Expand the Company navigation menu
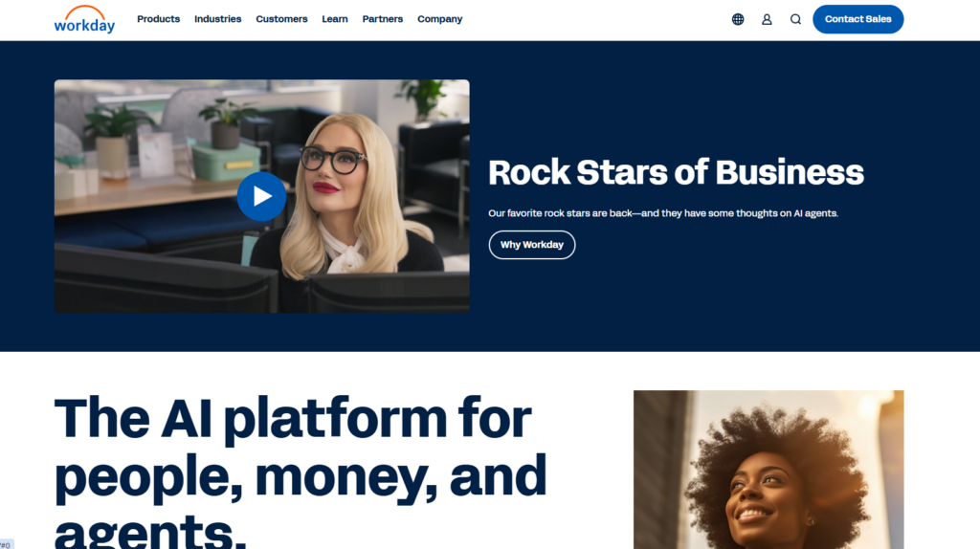 (439, 19)
